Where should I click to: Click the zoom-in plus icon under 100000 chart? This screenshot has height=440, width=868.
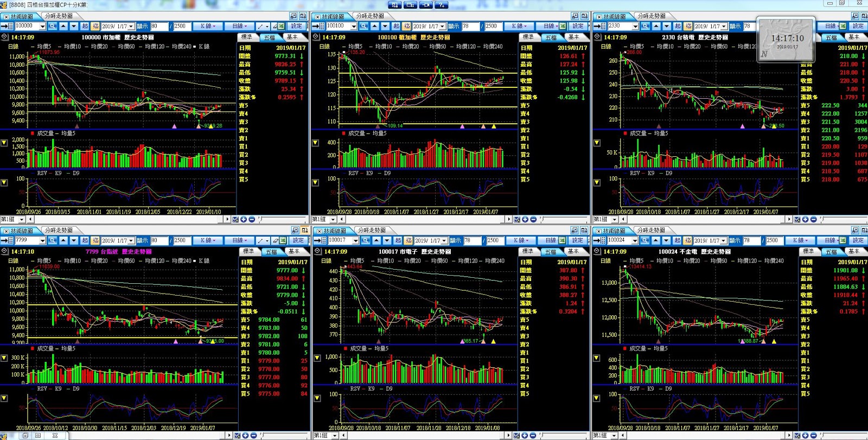click(x=244, y=219)
